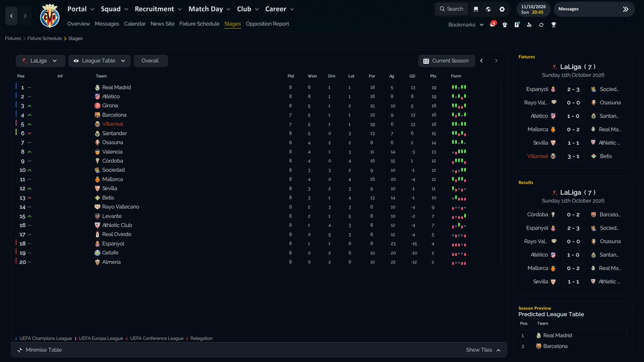Click the Current Season button
Screen dimensions: 644x362
tap(447, 61)
